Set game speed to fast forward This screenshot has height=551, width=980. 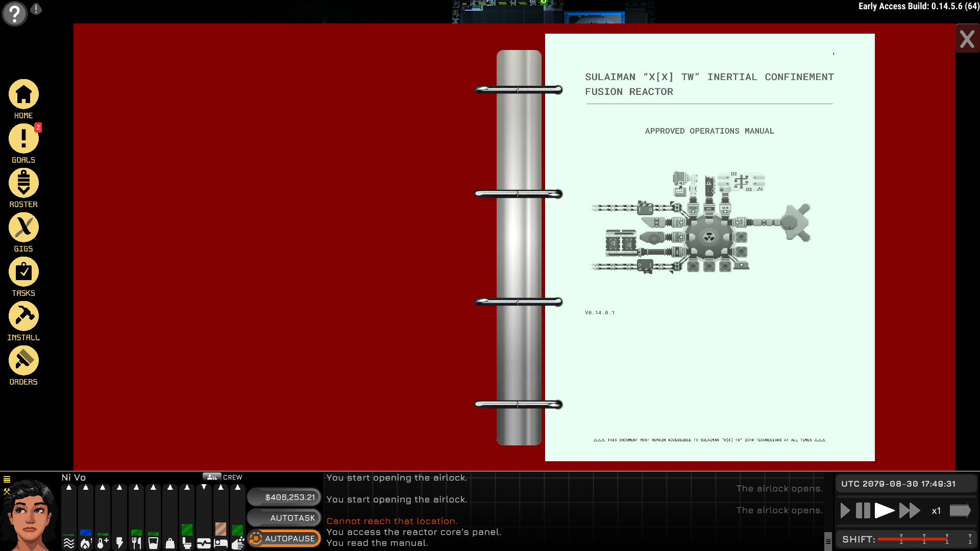click(x=910, y=511)
